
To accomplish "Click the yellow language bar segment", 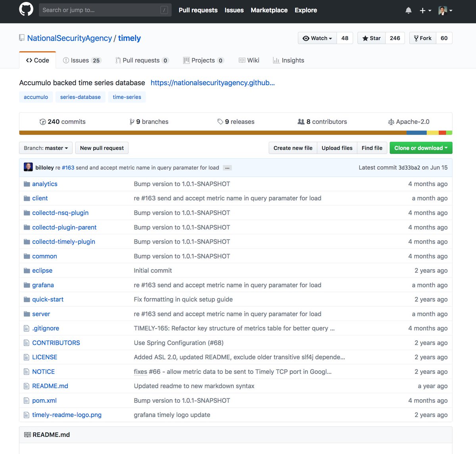I will pos(433,133).
